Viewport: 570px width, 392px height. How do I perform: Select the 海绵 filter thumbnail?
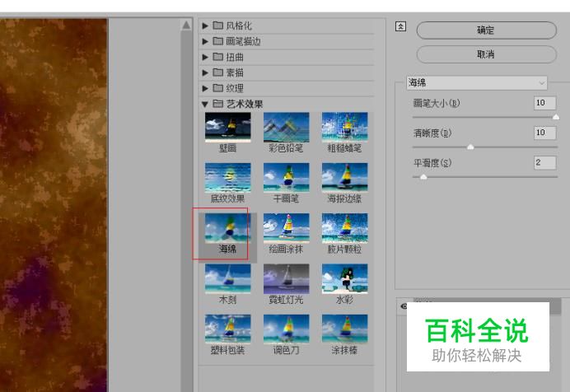point(227,228)
